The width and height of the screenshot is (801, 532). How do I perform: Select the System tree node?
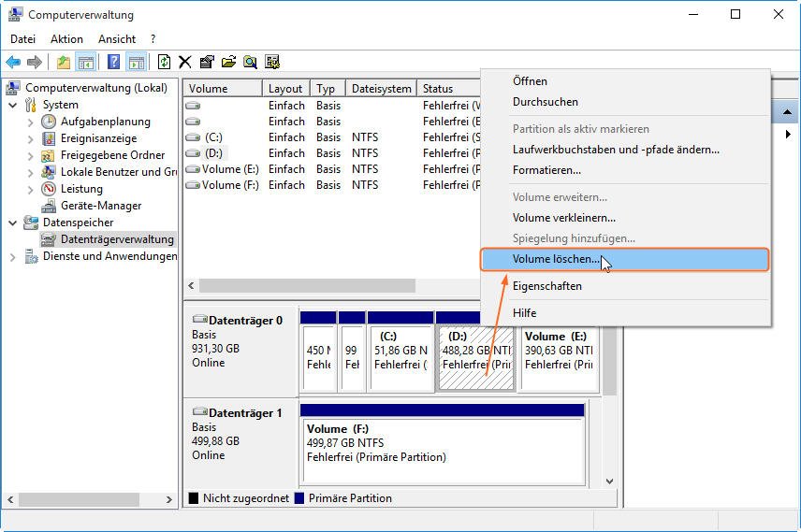click(60, 105)
